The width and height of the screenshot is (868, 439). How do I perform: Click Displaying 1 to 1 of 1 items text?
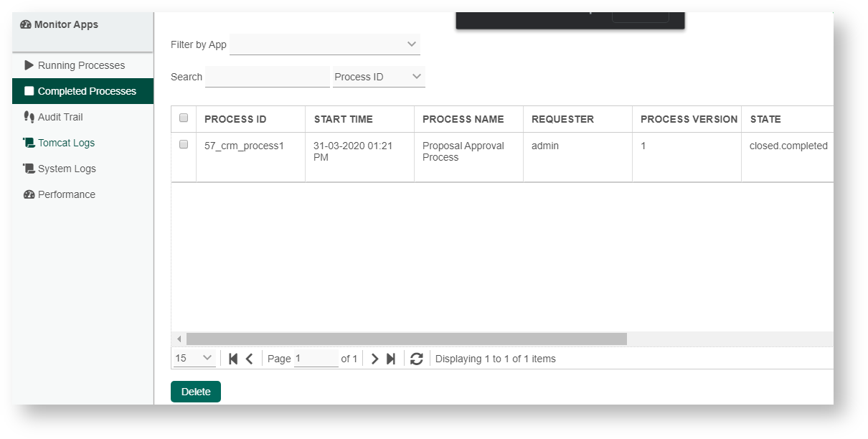point(496,359)
